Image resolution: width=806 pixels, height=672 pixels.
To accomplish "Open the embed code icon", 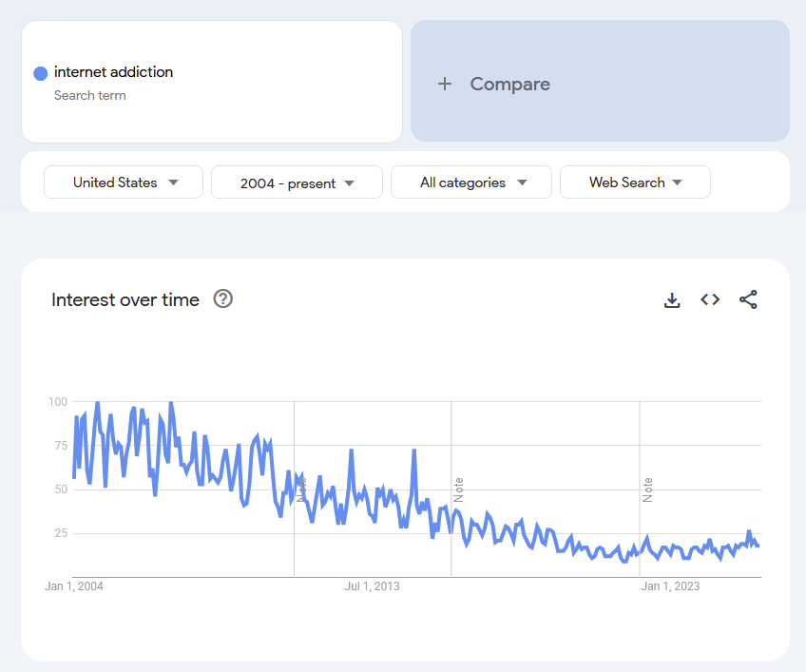I will 710,299.
